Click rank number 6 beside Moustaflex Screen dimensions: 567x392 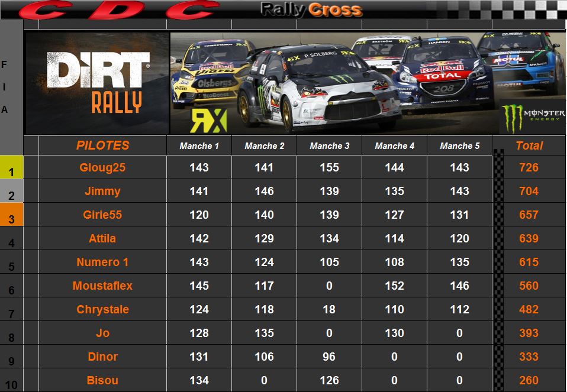pyautogui.click(x=12, y=290)
